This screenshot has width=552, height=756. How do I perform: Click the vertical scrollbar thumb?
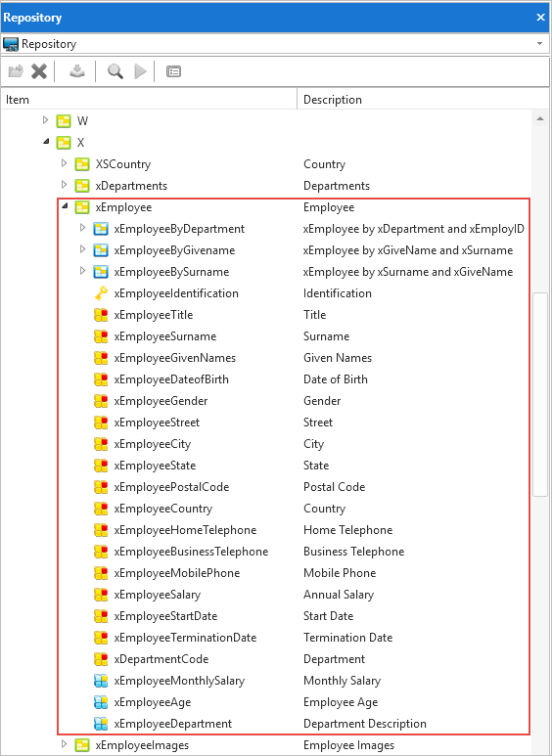pos(540,394)
